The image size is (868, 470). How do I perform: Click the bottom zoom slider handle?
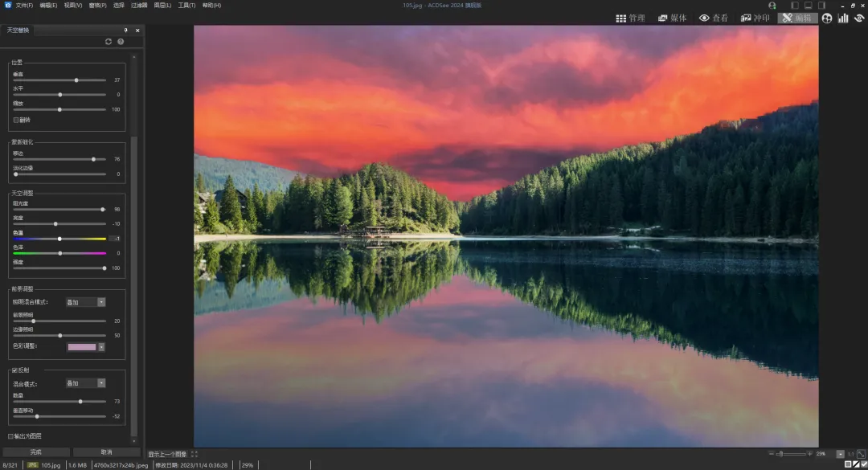(781, 454)
